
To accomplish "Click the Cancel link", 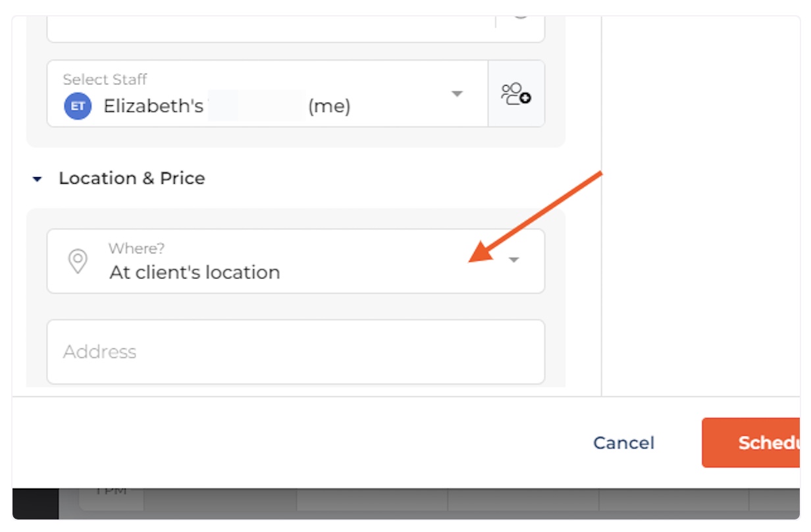I will 623,442.
